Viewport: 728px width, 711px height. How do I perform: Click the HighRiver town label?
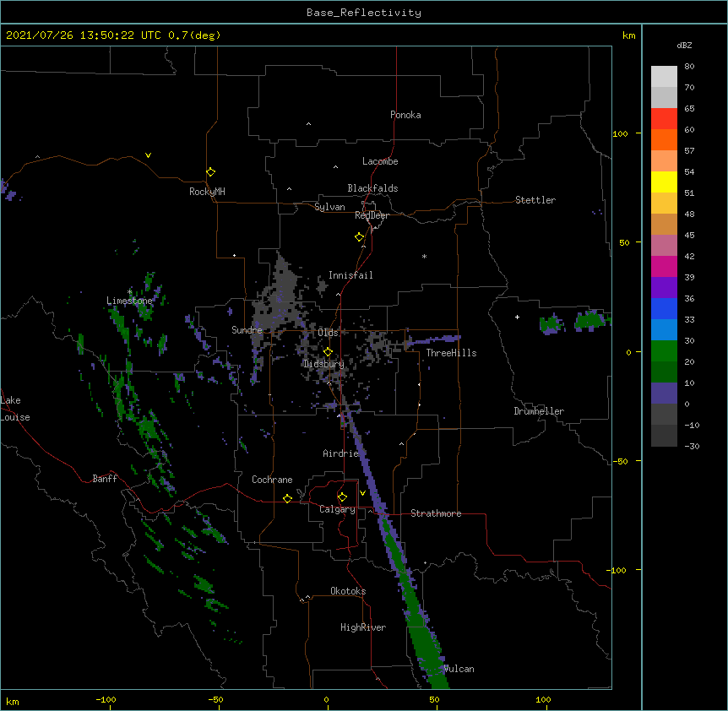coord(363,627)
